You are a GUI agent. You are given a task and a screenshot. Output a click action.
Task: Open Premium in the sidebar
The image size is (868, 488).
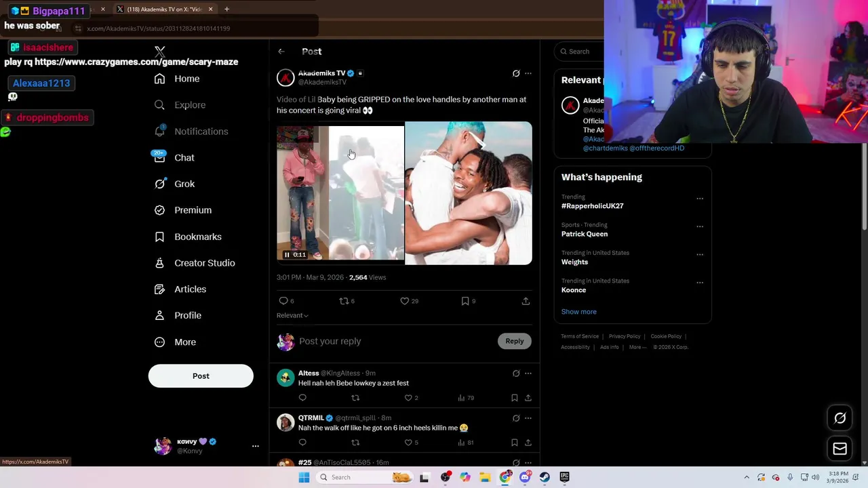[x=183, y=210]
